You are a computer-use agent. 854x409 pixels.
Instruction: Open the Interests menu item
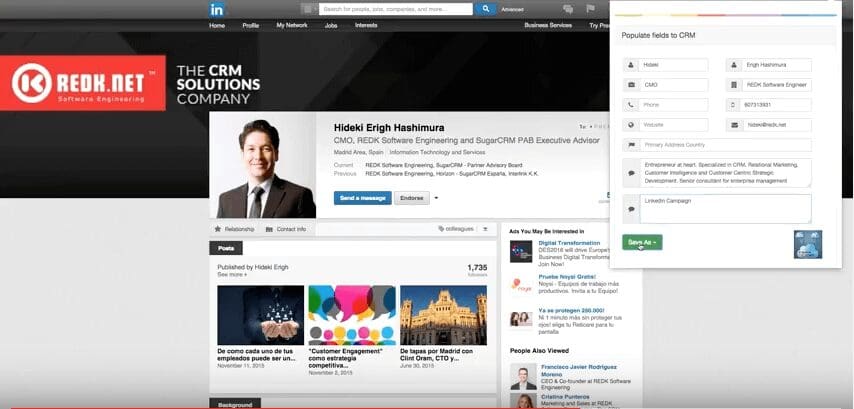click(x=366, y=26)
